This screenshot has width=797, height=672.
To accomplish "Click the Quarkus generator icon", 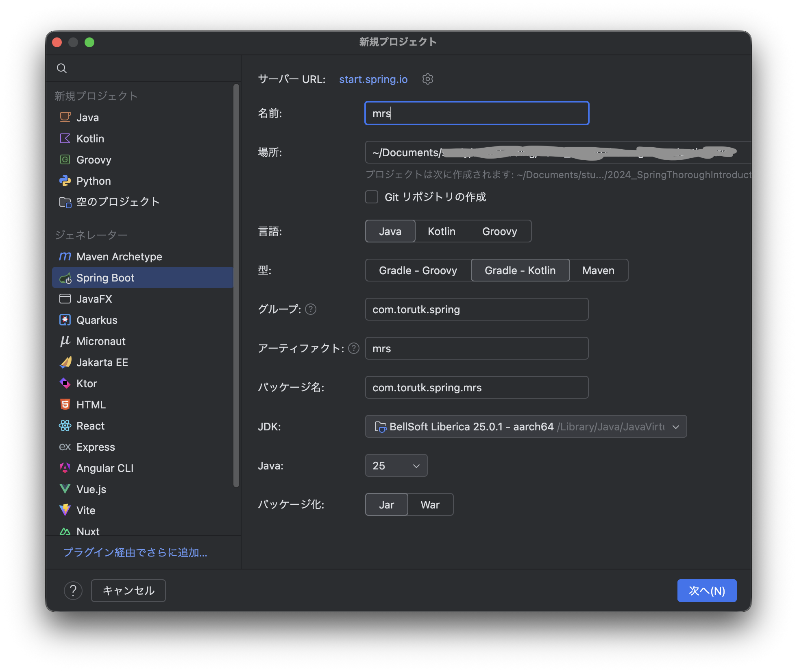I will (x=65, y=320).
